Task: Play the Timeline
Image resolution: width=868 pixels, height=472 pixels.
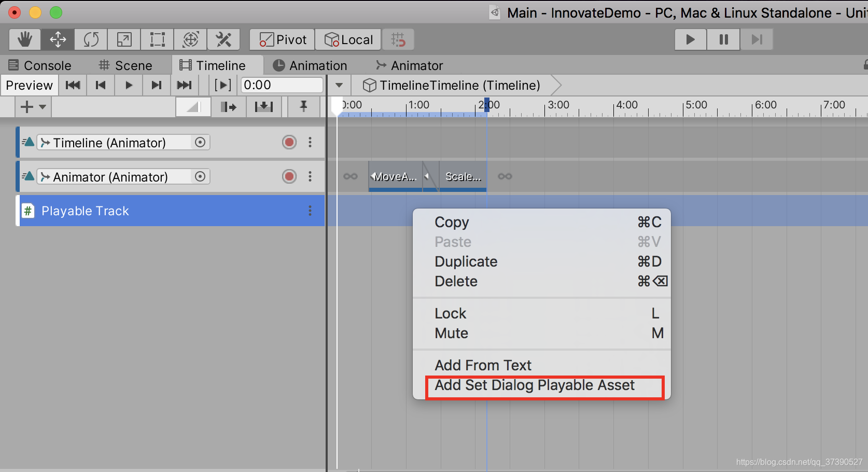Action: (129, 85)
